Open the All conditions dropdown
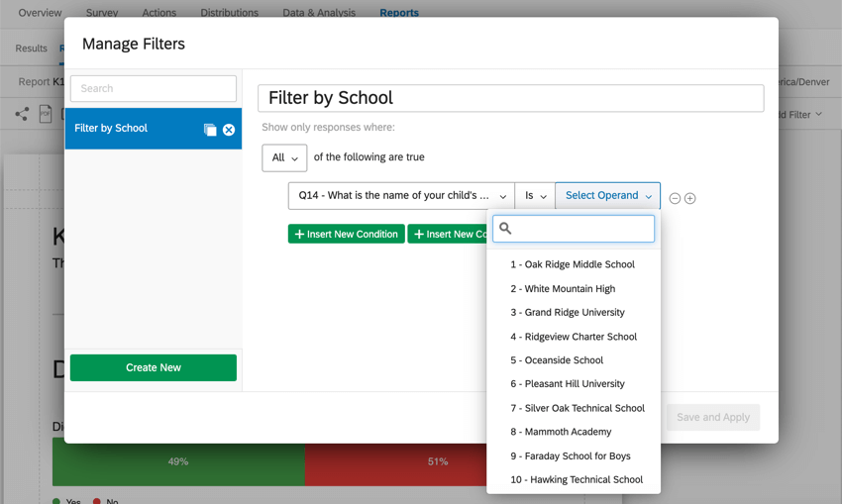The height and width of the screenshot is (504, 842). [x=284, y=157]
